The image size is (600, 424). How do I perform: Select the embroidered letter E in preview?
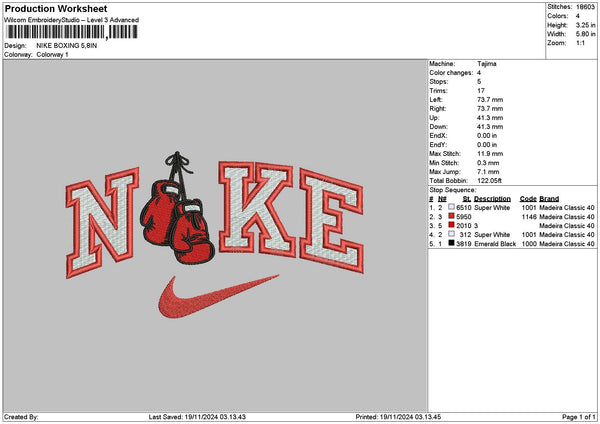point(331,220)
